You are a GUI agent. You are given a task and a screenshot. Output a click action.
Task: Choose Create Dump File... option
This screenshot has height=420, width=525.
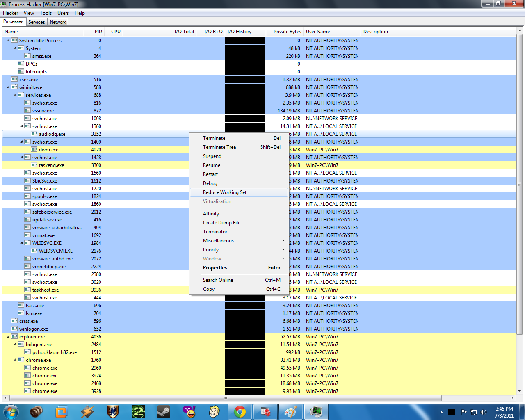(x=239, y=223)
